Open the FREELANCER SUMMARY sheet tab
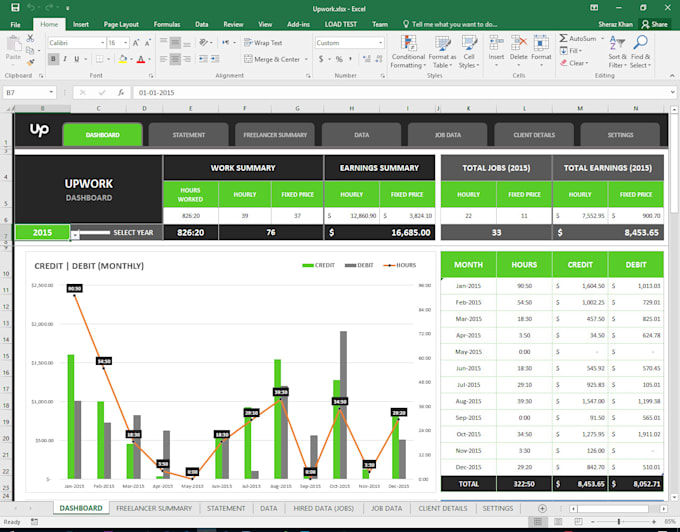This screenshot has height=532, width=680. point(155,508)
